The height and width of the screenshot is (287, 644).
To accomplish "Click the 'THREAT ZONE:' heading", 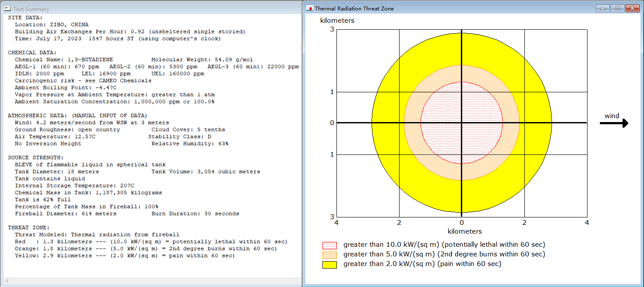I will [29, 227].
